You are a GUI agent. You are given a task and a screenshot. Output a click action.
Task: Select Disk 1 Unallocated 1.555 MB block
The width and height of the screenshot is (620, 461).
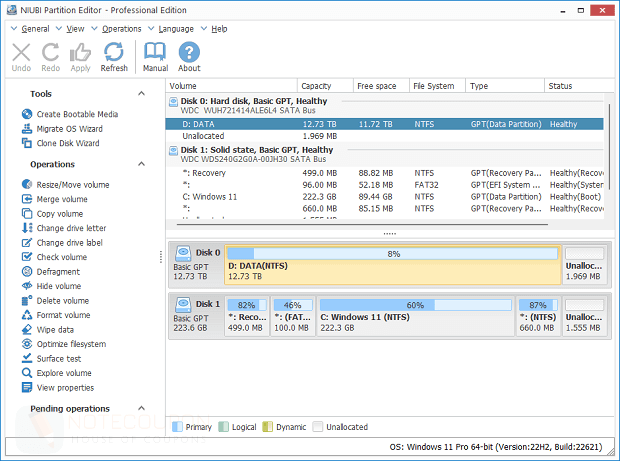[x=584, y=316]
